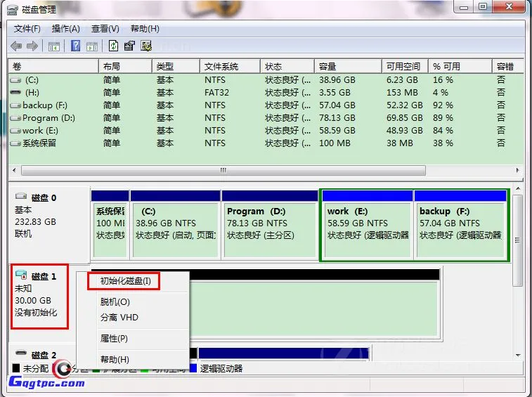Click the 磁盘 1 uninitialized disk icon
Viewport: 532px width, 397px height.
[21, 275]
